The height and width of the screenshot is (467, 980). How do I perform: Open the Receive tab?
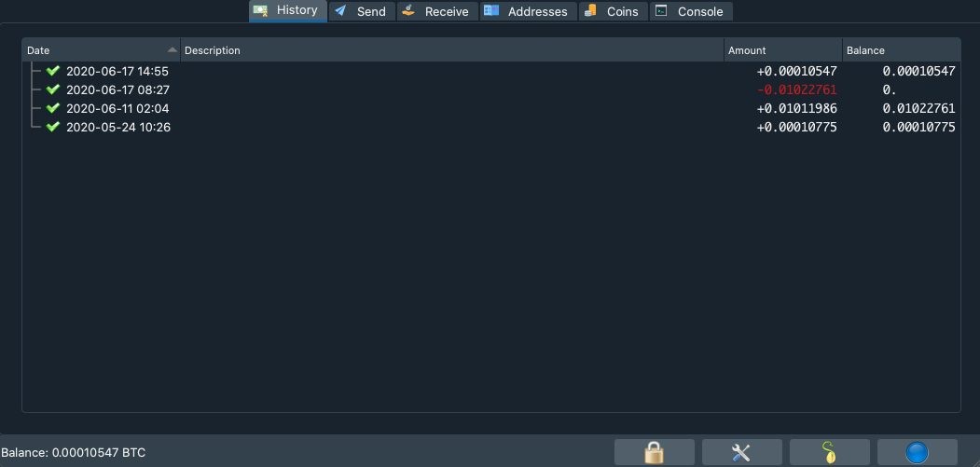point(437,11)
